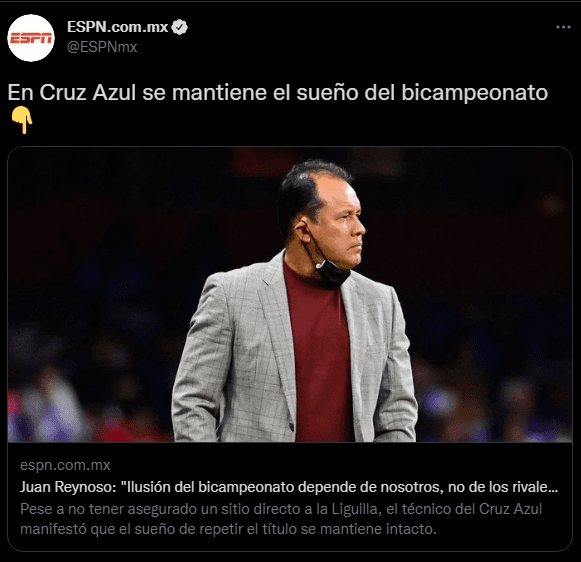This screenshot has width=581, height=562.
Task: Click the words 'En Cruz Azul' in tweet
Action: pyautogui.click(x=72, y=92)
